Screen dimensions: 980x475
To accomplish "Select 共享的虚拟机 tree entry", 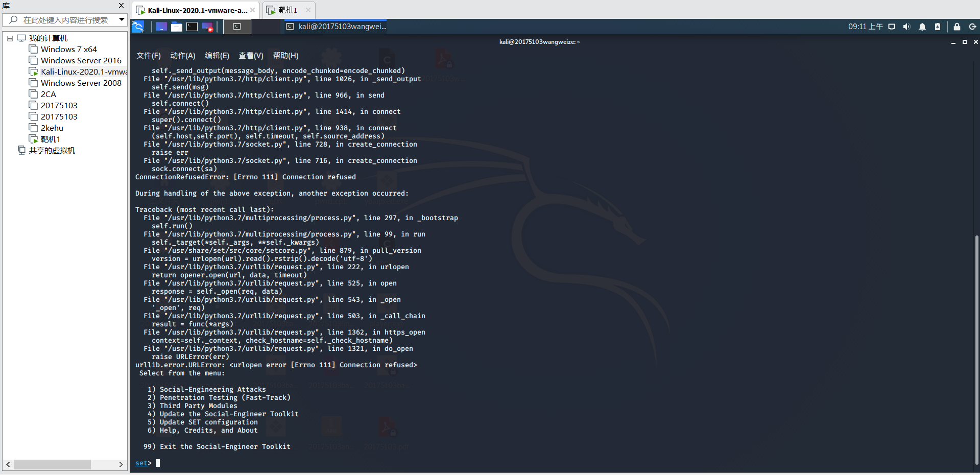I will tap(52, 151).
